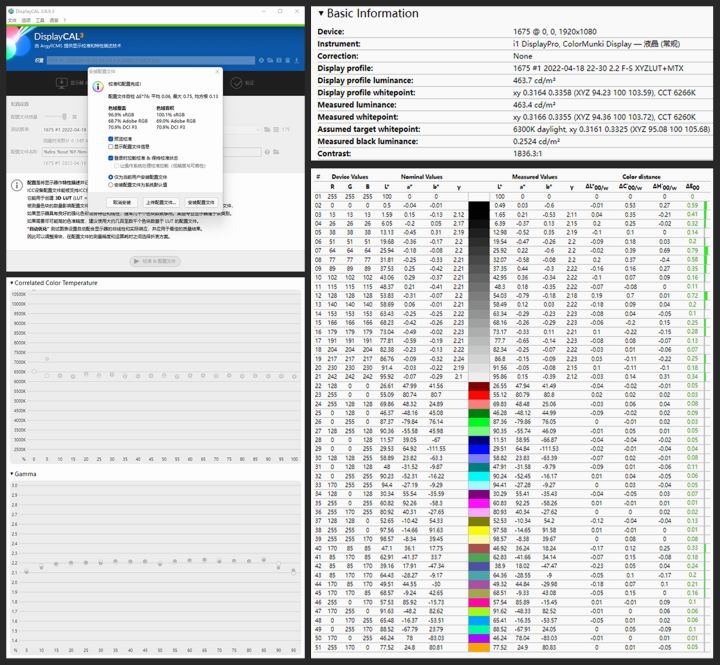Click the DisplayCAL app icon in title bar
Screen dimensions: 720x665
pyautogui.click(x=11, y=11)
